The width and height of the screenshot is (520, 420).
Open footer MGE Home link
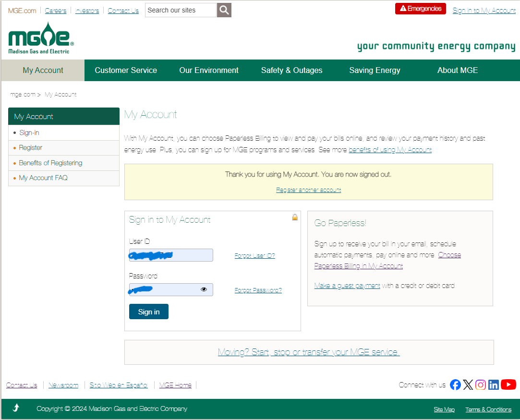click(x=175, y=385)
